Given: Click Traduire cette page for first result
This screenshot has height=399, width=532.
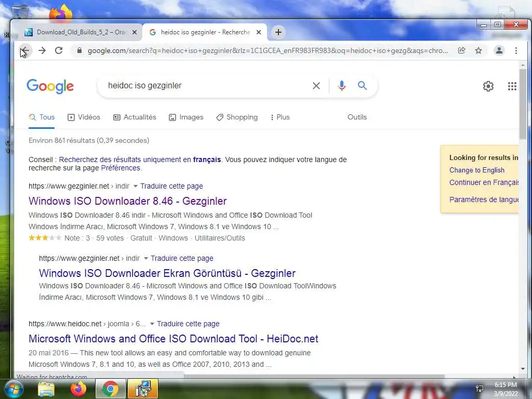Looking at the screenshot, I should click(171, 187).
